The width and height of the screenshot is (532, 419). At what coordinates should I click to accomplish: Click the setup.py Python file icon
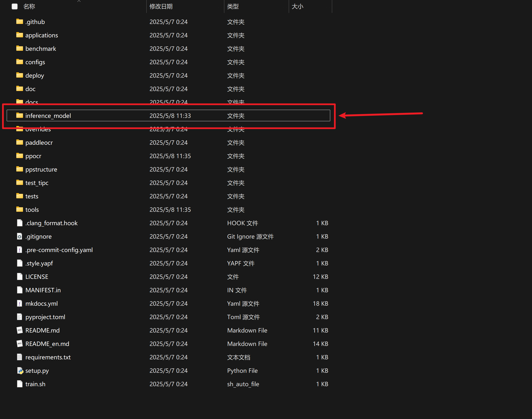click(20, 370)
